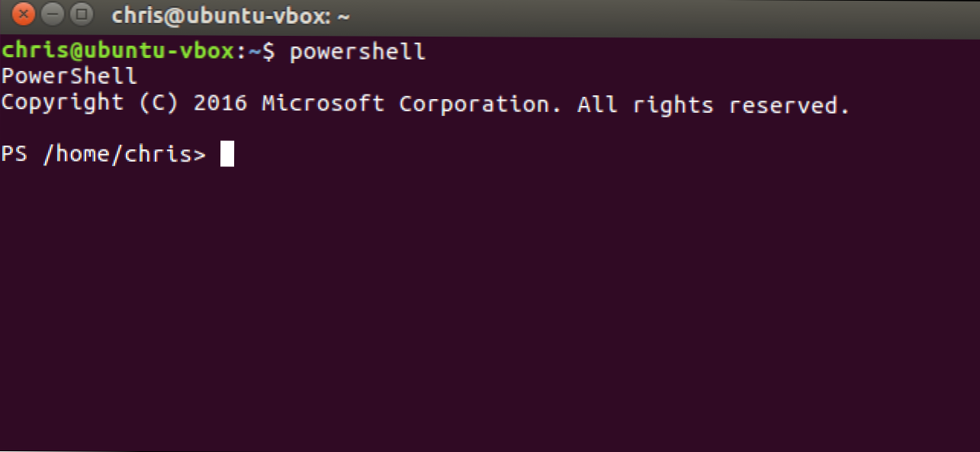The width and height of the screenshot is (980, 452).
Task: Click the word Copyright
Action: click(x=63, y=103)
